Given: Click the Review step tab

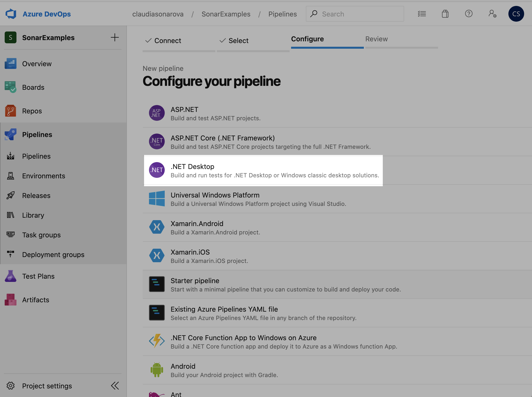Looking at the screenshot, I should 402,39.
